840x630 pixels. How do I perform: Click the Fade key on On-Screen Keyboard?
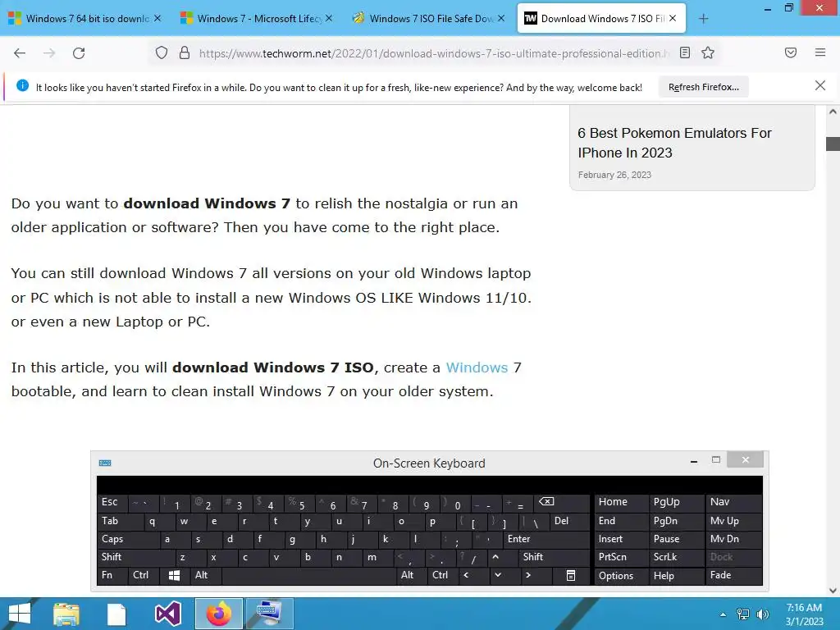733,575
